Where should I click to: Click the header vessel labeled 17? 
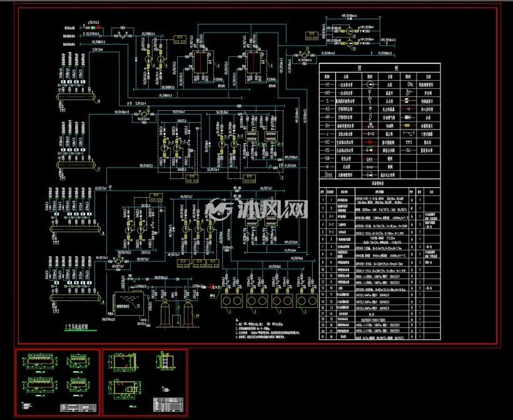click(x=76, y=165)
